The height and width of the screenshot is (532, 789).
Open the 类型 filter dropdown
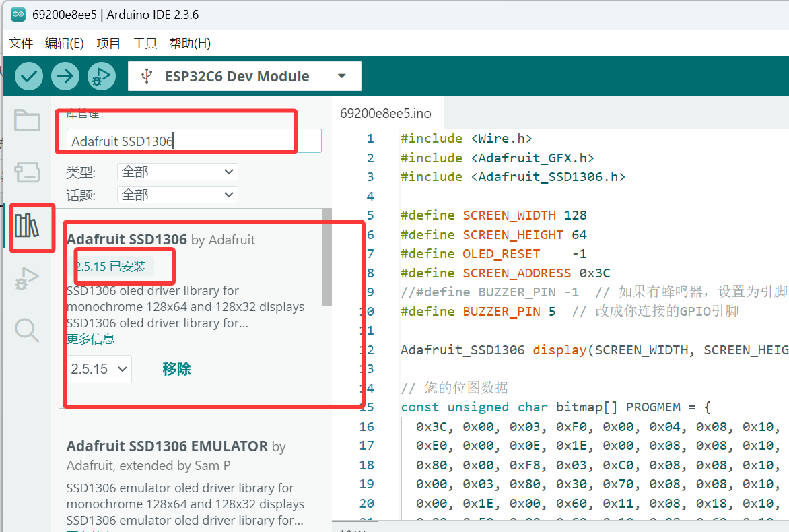(x=177, y=172)
